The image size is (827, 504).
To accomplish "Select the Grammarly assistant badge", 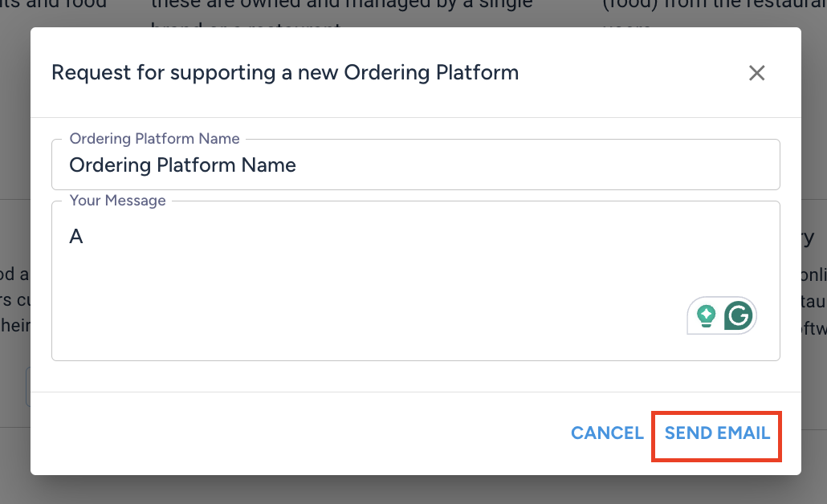I will click(721, 315).
